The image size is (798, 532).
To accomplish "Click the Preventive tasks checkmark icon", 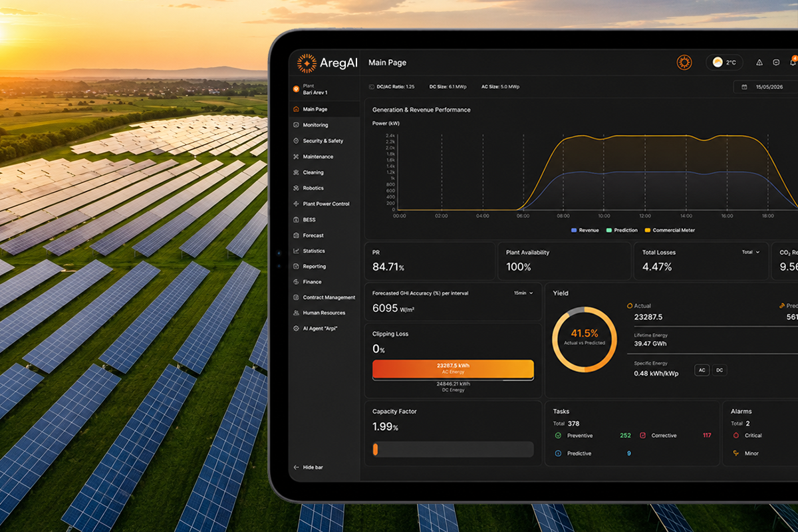I will coord(558,436).
